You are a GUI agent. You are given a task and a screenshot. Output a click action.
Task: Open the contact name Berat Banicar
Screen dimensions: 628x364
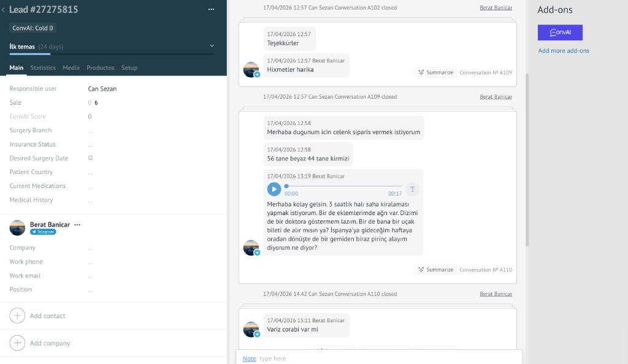pyautogui.click(x=50, y=225)
